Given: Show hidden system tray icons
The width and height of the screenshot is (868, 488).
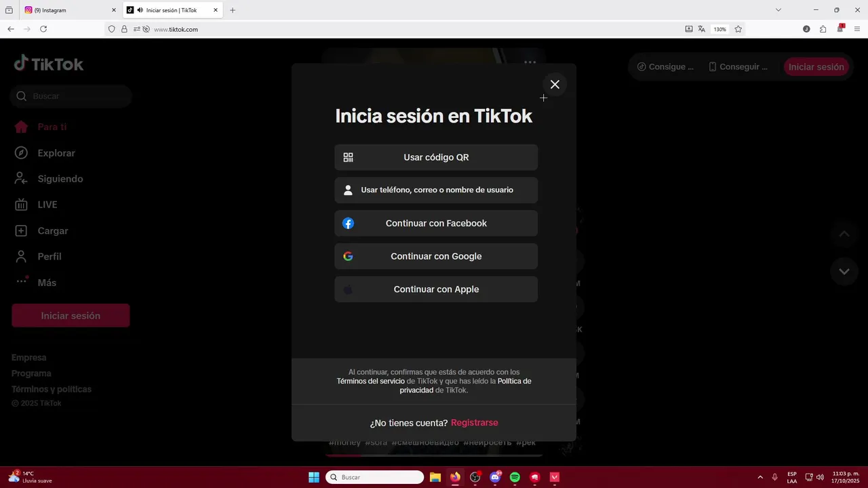Looking at the screenshot, I should coord(760,477).
